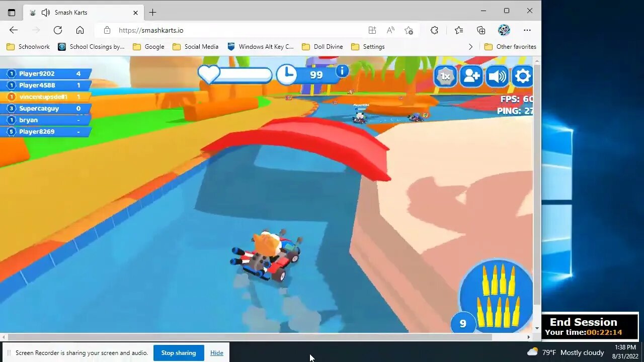
Task: Open the invite friends icon
Action: pyautogui.click(x=471, y=76)
